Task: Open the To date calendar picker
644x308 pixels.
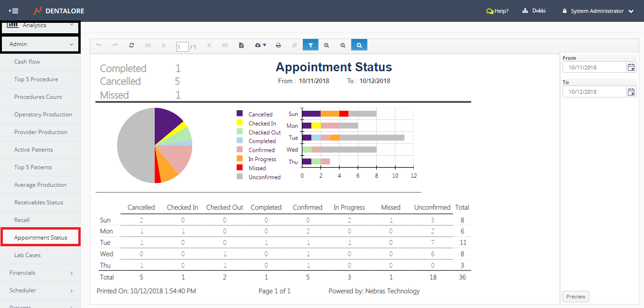Action: [x=631, y=92]
